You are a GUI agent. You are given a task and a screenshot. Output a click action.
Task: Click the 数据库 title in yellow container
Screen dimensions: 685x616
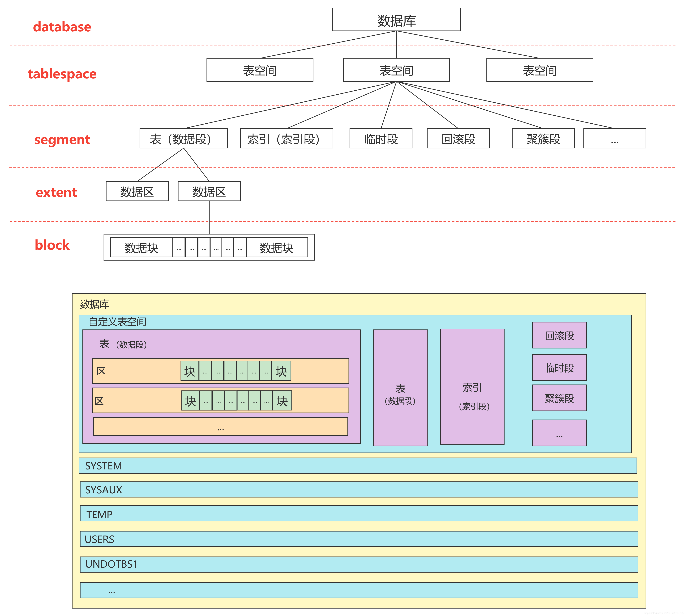(94, 304)
